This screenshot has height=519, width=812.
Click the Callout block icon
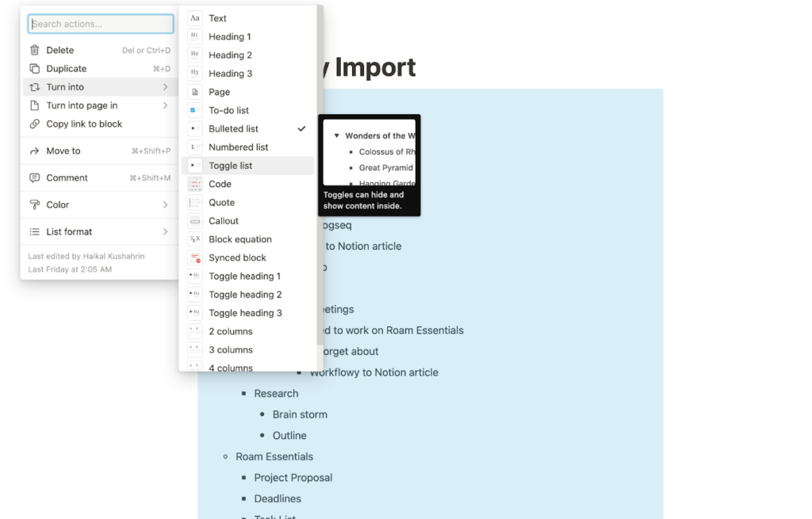click(x=195, y=221)
